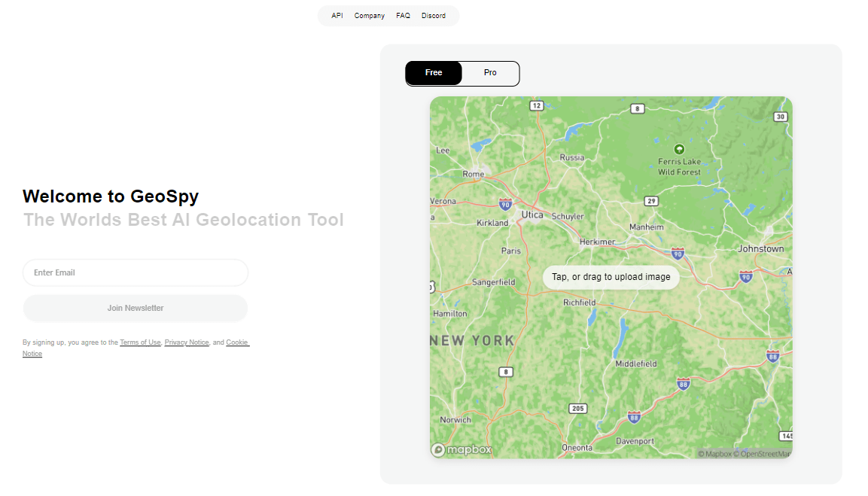This screenshot has height=496, width=868.
Task: Open the Terms of Use
Action: (x=140, y=342)
